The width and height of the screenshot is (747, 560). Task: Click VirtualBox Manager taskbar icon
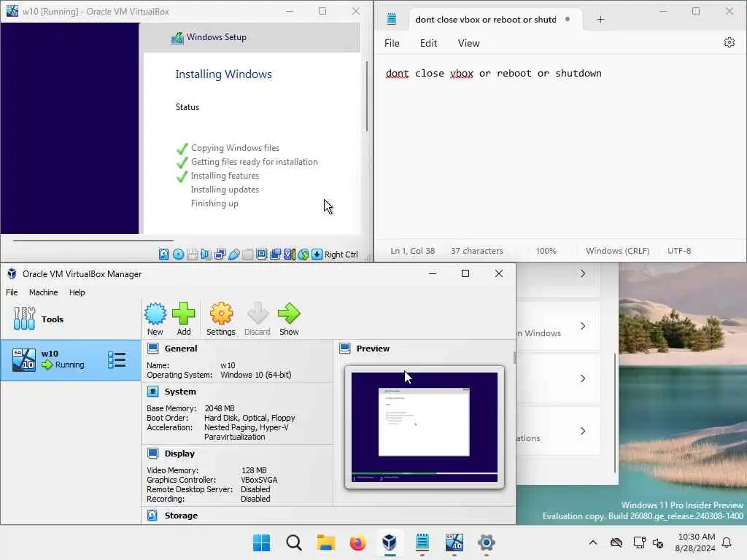point(390,542)
